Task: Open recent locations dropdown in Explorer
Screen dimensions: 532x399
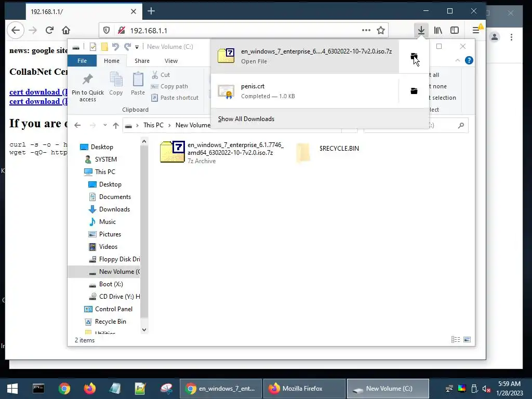Action: [x=105, y=125]
